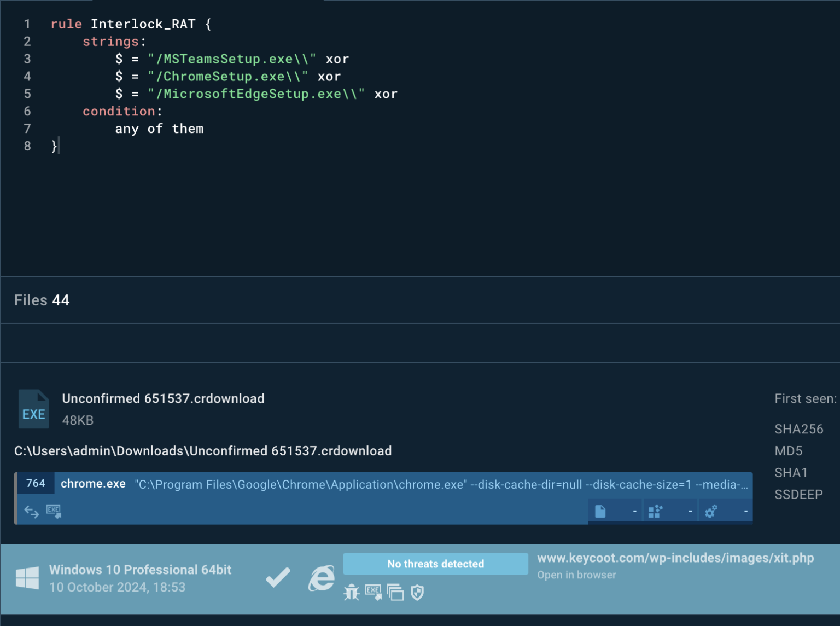
Task: Click the Windows logo icon
Action: point(27,578)
